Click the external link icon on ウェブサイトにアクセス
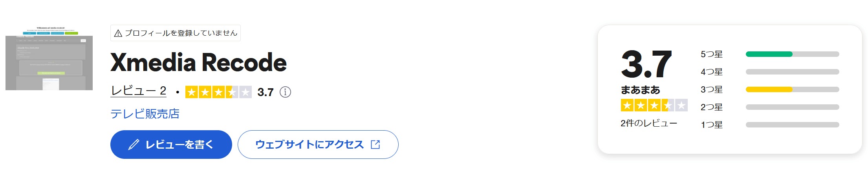The width and height of the screenshot is (868, 171). [x=375, y=144]
